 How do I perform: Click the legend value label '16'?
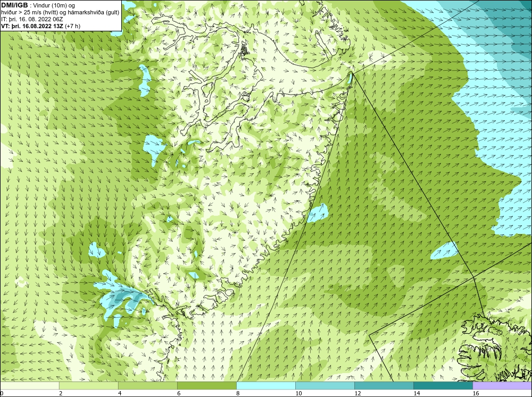click(476, 393)
